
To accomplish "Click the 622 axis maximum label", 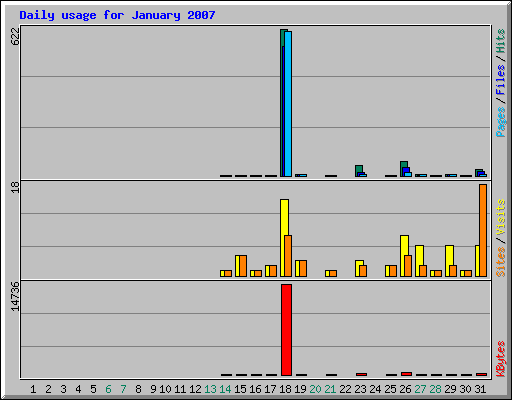I will point(15,36).
